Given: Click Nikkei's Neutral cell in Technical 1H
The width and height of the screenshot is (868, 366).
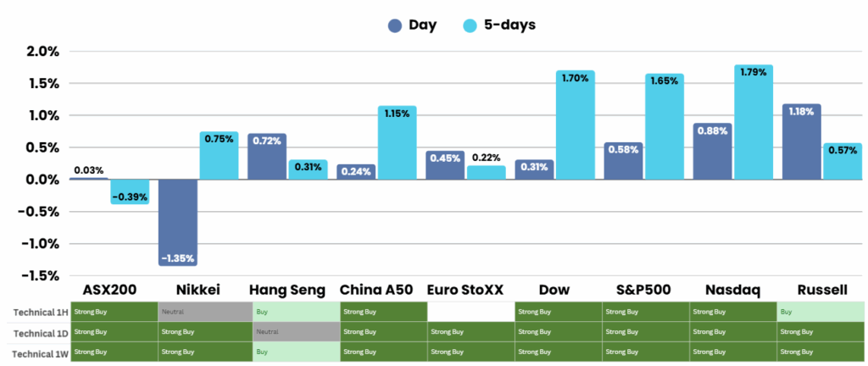Looking at the screenshot, I should [203, 312].
